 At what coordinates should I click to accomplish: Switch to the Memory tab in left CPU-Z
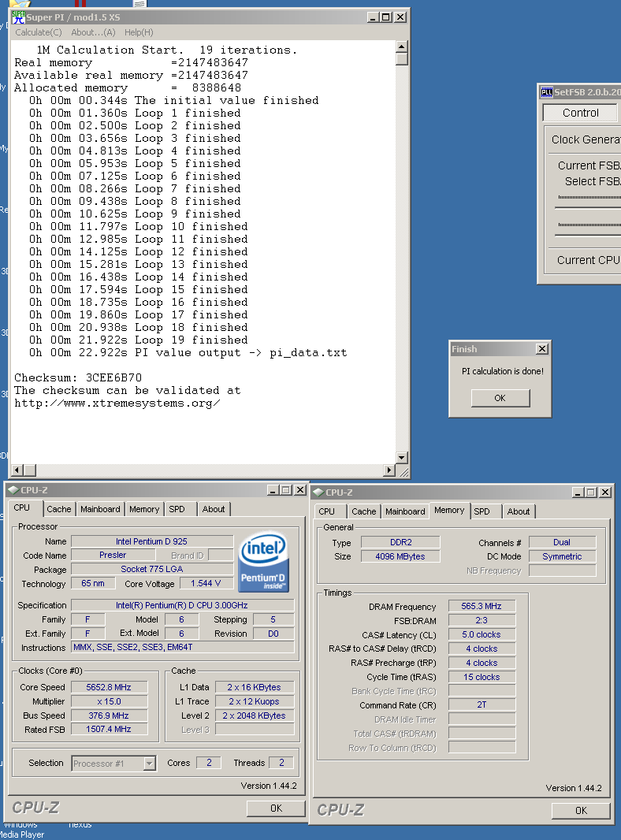[x=144, y=509]
